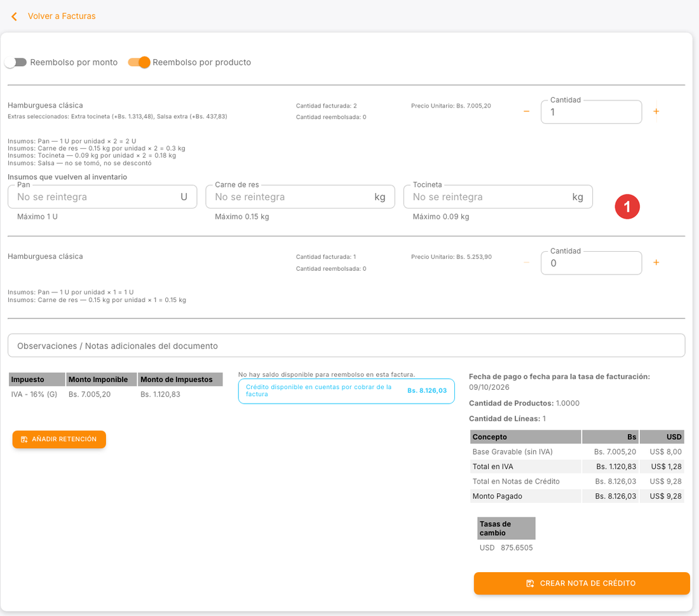Click Precio Unitario: Bs. 5.253,90 text
Viewport: 699px width, 616px height.
pyautogui.click(x=452, y=257)
